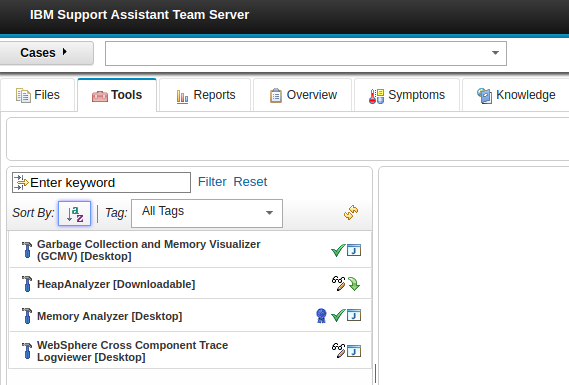Click HeapAnalyzer green download arrow icon
Image resolution: width=569 pixels, height=385 pixels.
354,284
